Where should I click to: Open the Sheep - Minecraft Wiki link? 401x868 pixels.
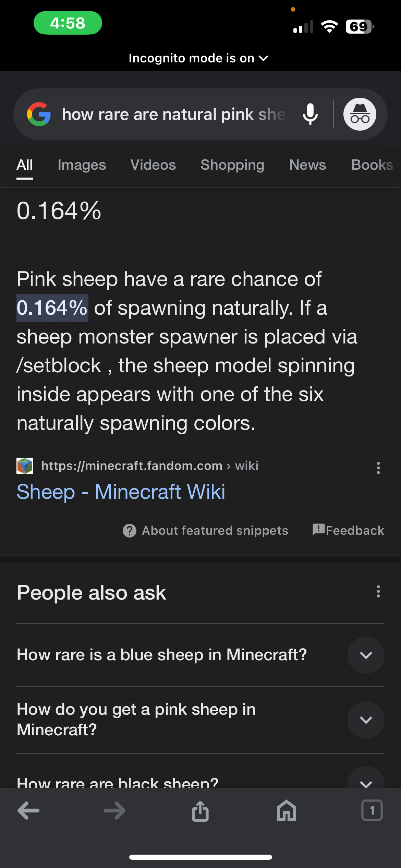pos(121,492)
